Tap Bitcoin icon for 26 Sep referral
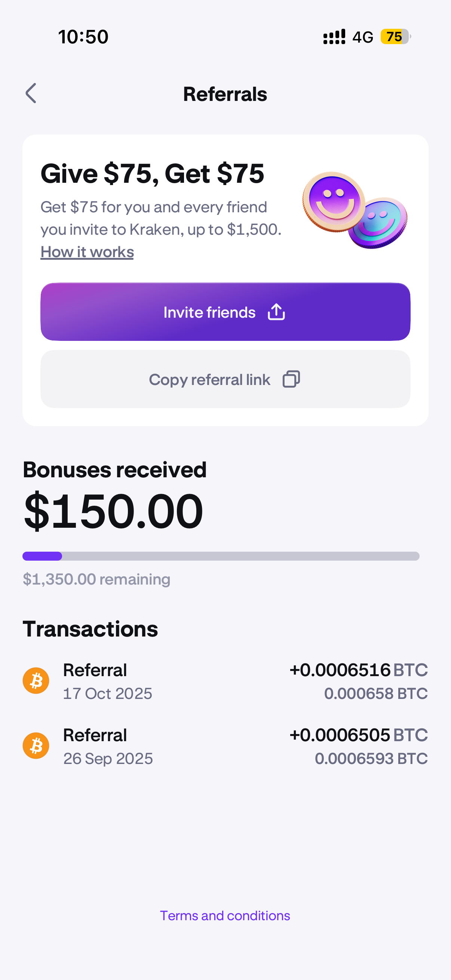 (x=36, y=746)
